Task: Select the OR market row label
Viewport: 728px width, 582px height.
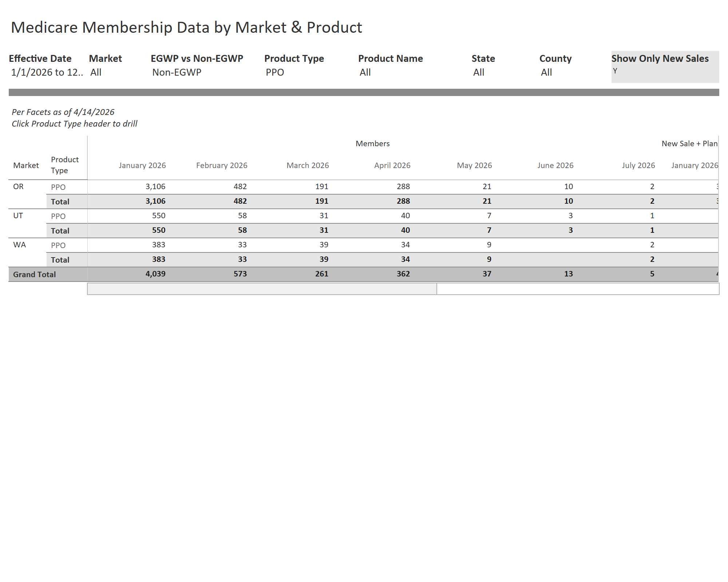Action: click(19, 187)
